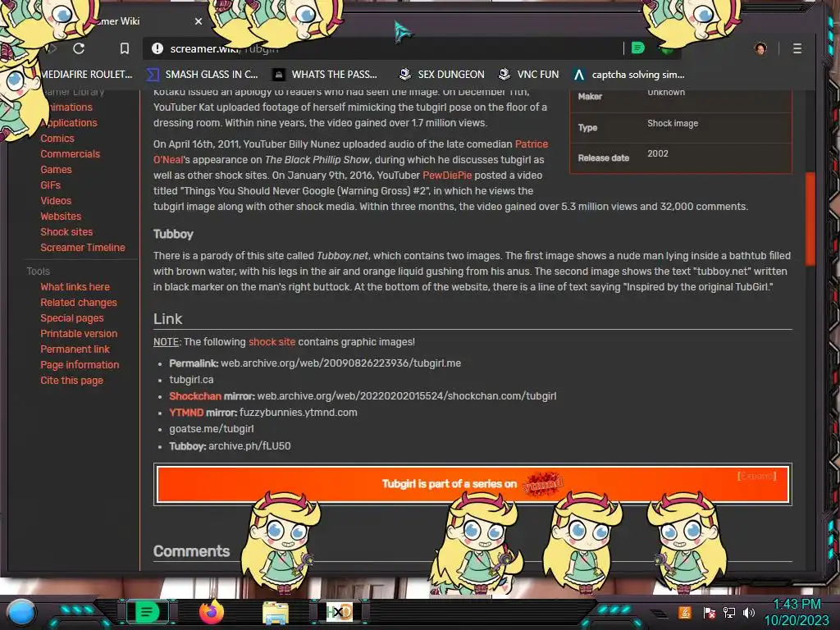
Task: Click the WHATS THE PASS bookmark favicon
Action: (x=279, y=75)
